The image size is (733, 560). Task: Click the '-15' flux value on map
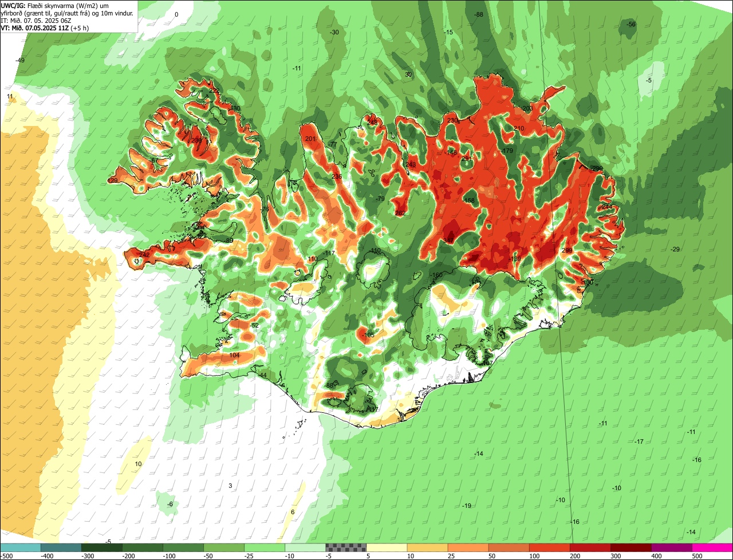pyautogui.click(x=449, y=32)
